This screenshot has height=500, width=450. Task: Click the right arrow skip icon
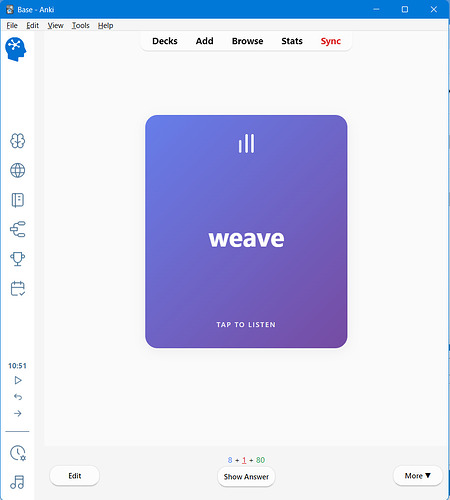click(18, 413)
